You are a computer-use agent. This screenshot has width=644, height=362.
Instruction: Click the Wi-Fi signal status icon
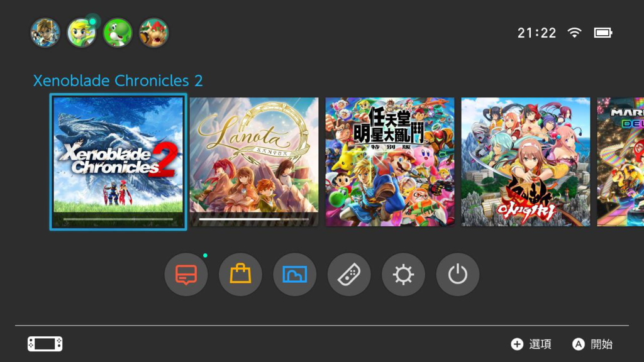coord(574,33)
